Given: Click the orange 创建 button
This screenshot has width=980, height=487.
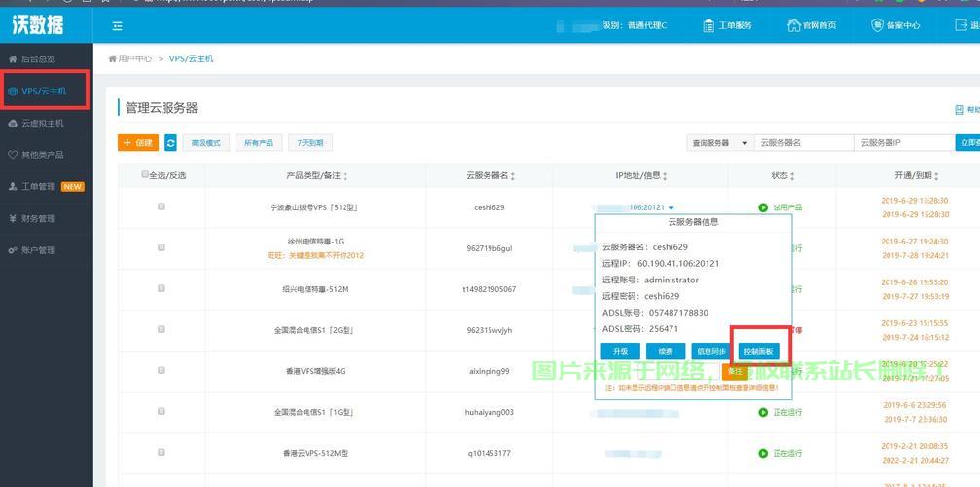Looking at the screenshot, I should pos(138,143).
